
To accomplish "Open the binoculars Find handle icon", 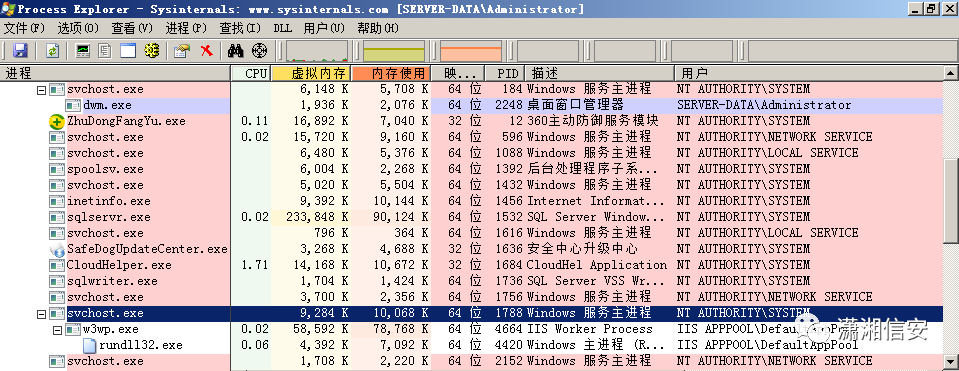I will pos(235,51).
